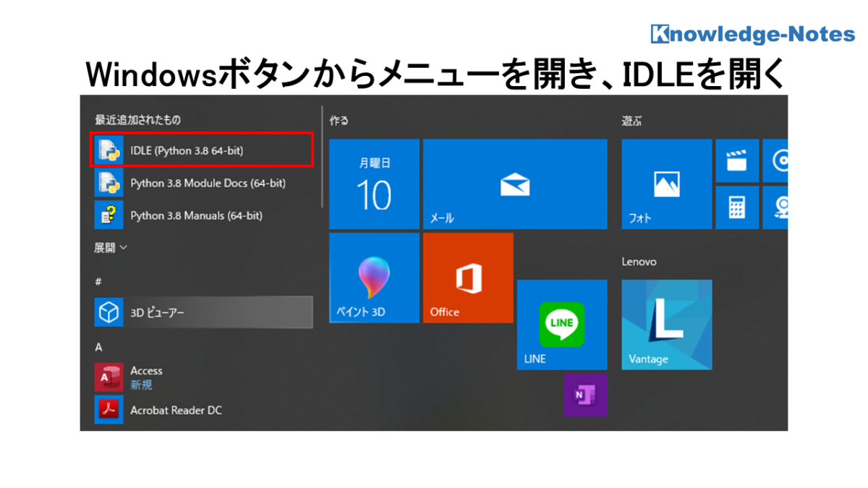This screenshot has width=868, height=488.
Task: Open the Office tile
Action: [x=468, y=278]
